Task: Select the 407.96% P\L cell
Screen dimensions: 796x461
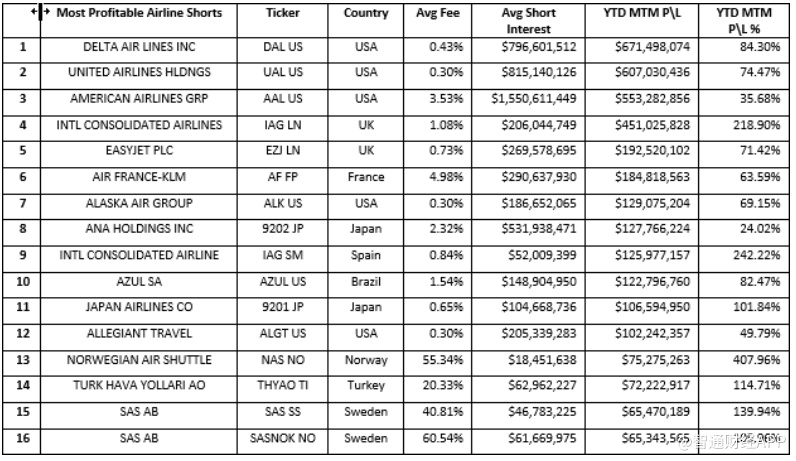Action: 748,359
